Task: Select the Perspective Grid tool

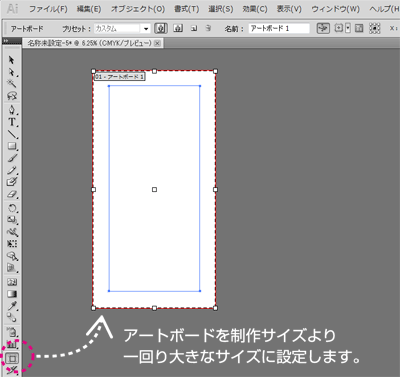Action: tap(12, 268)
